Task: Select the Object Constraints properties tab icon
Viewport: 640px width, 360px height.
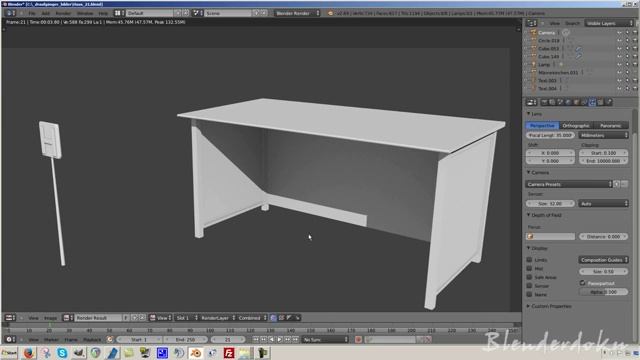Action: pyautogui.click(x=584, y=102)
